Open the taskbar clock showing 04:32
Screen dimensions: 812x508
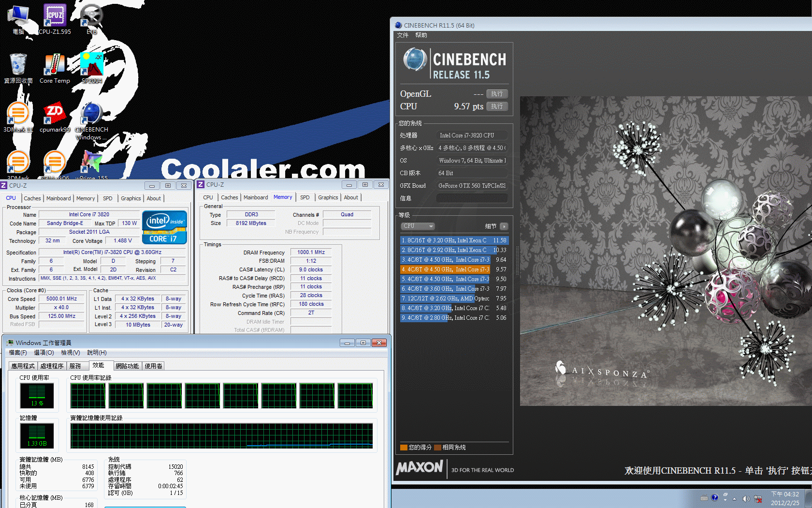(x=785, y=498)
